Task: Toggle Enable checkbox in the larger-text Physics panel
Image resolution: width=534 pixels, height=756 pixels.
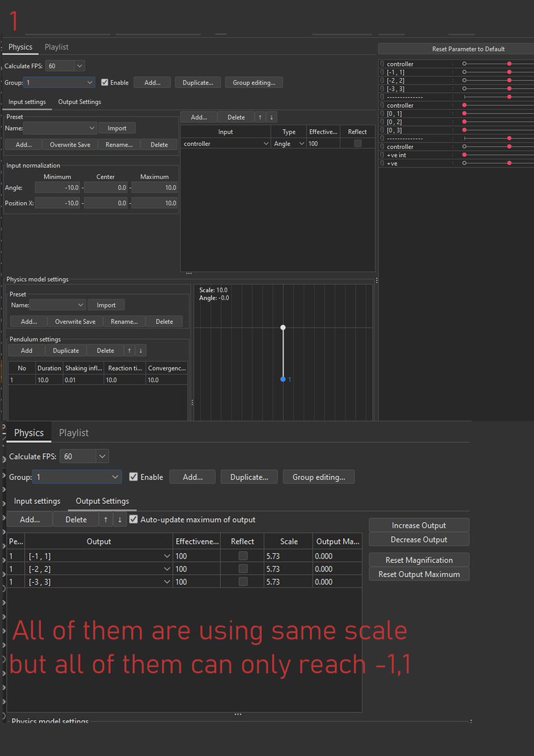Action: pos(133,477)
